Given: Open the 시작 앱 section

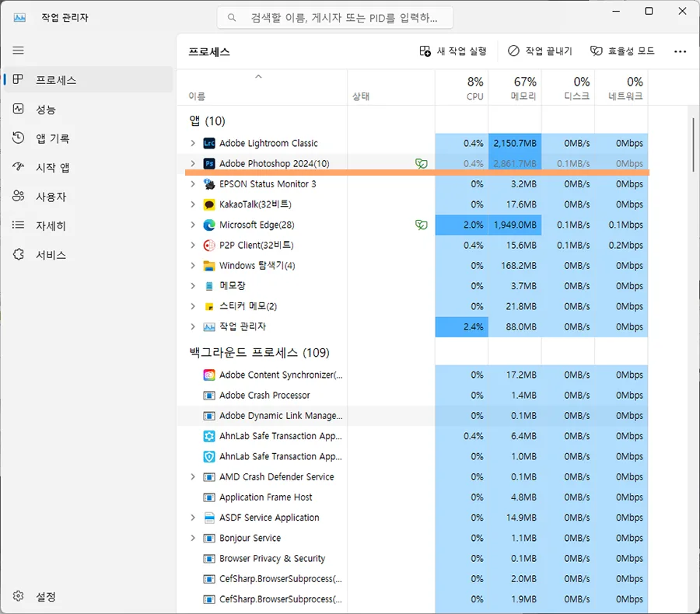Looking at the screenshot, I should [47, 167].
